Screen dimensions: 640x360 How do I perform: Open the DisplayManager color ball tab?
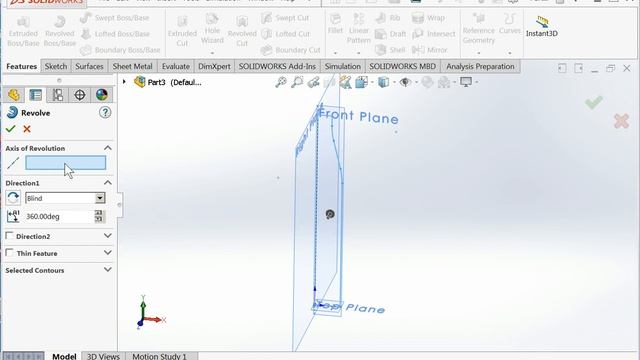coord(102,95)
